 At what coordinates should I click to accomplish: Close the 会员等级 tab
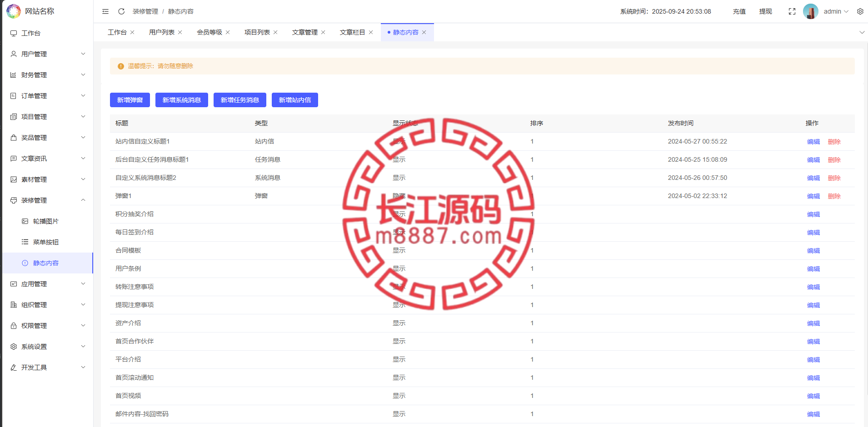click(x=228, y=32)
